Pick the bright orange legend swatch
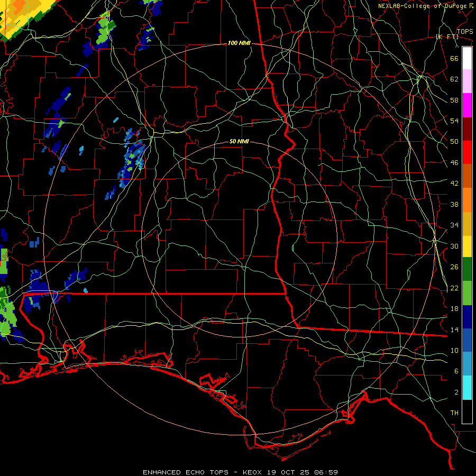Viewport: 476px width, 476px height. (467, 200)
